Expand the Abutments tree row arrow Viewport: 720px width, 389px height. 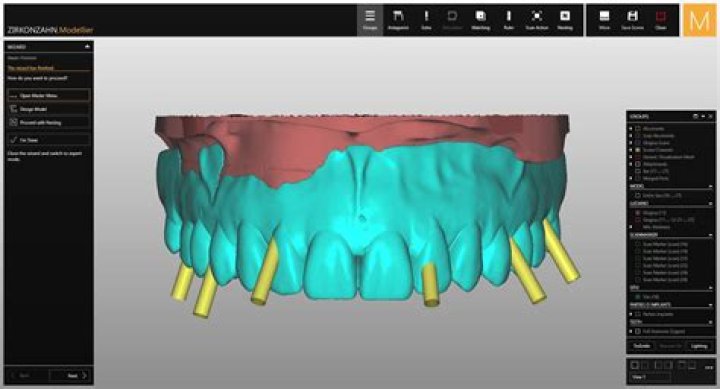pos(631,129)
